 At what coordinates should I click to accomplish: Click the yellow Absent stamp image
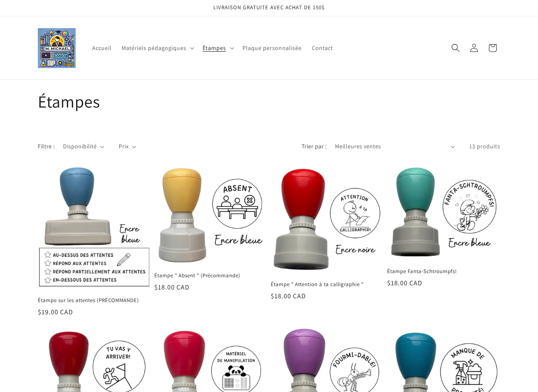[210, 215]
